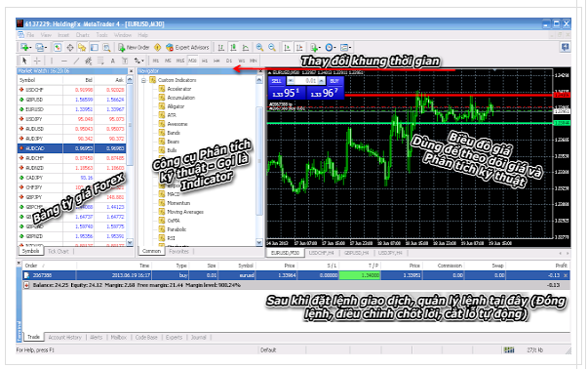Switch timeframe to M30
The height and width of the screenshot is (369, 588).
click(192, 61)
